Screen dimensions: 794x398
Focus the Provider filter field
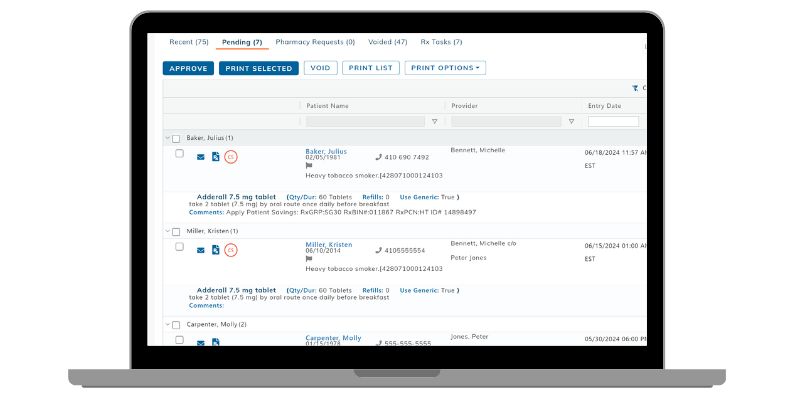(506, 122)
